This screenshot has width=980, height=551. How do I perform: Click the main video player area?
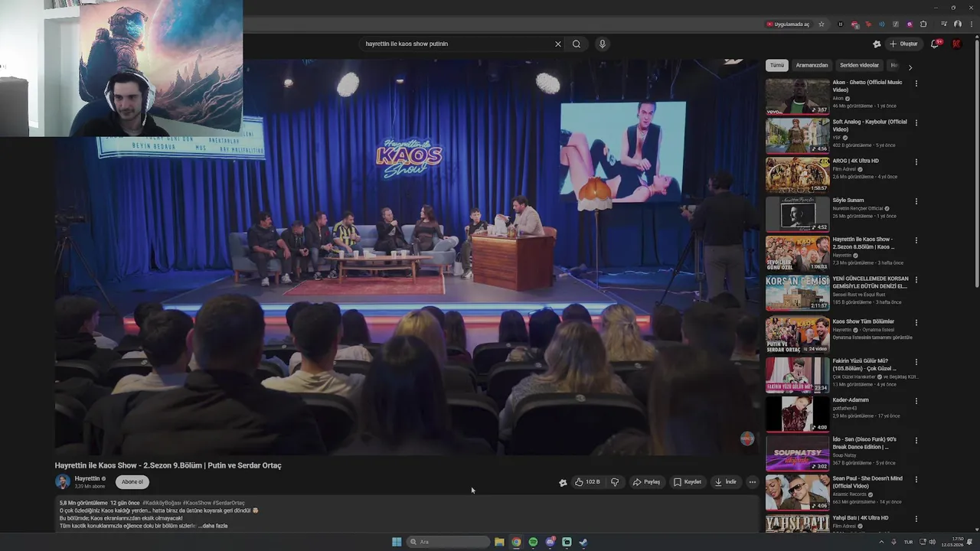[407, 257]
